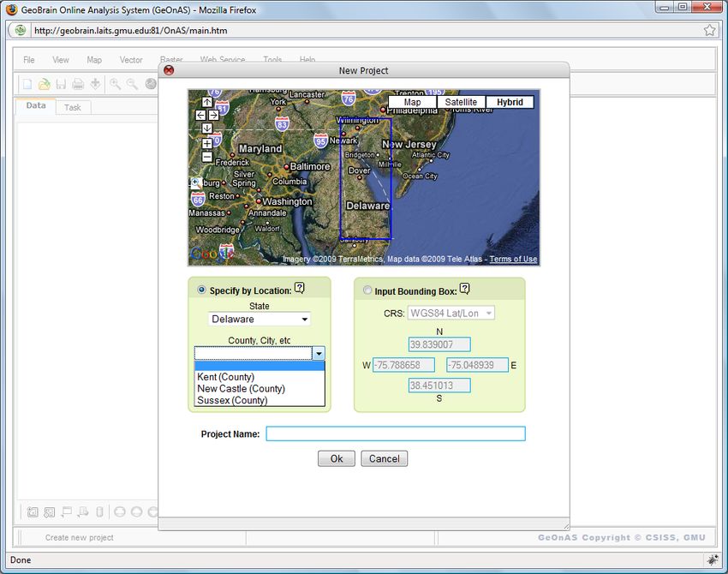Zoom out the map with minus control
728x574 pixels.
pyautogui.click(x=207, y=157)
